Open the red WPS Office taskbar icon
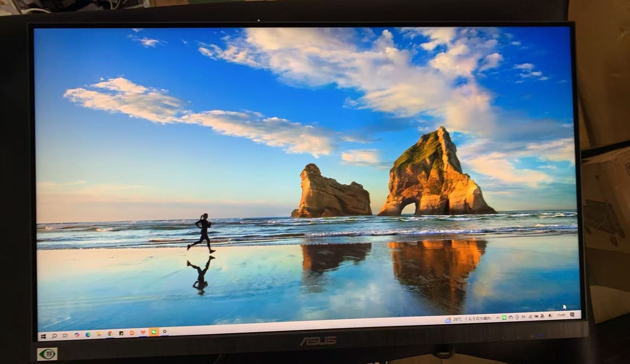Image resolution: width=630 pixels, height=364 pixels. (143, 333)
